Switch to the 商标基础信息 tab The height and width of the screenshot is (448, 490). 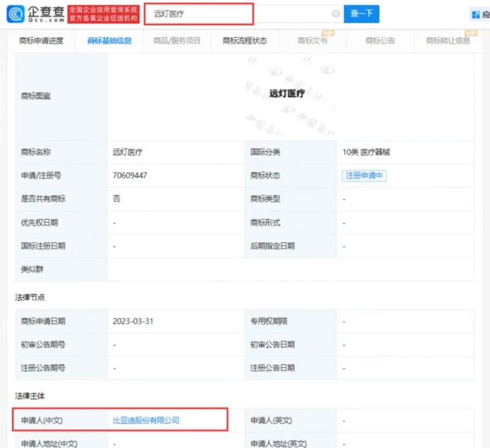[109, 40]
